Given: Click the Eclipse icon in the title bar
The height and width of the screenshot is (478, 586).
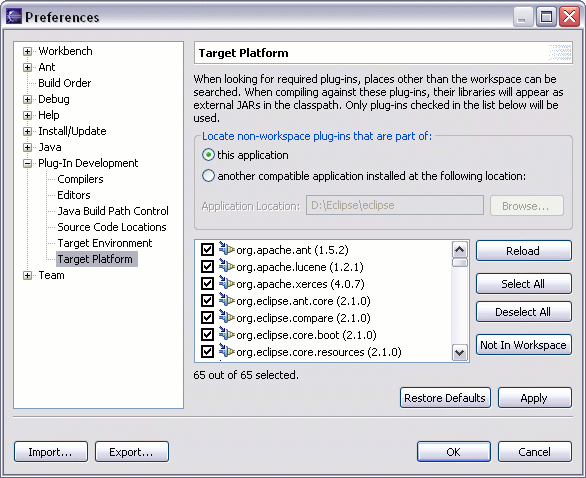Looking at the screenshot, I should point(14,16).
